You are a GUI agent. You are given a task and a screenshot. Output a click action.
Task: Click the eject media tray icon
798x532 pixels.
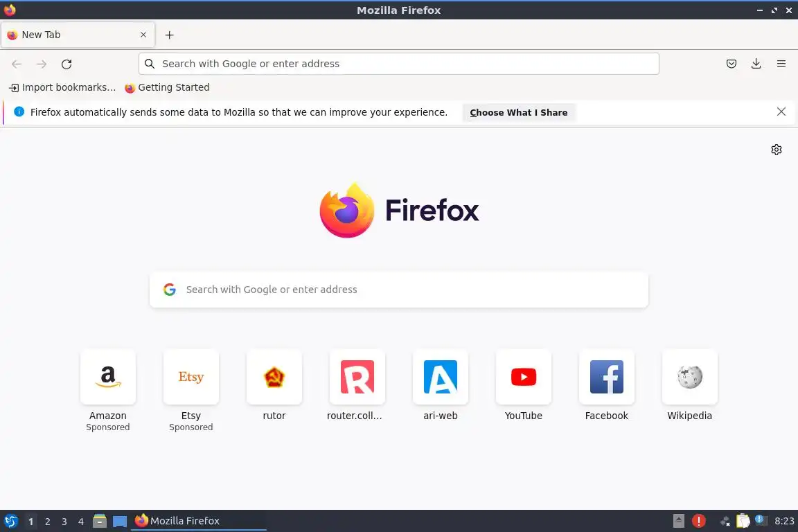(678, 521)
